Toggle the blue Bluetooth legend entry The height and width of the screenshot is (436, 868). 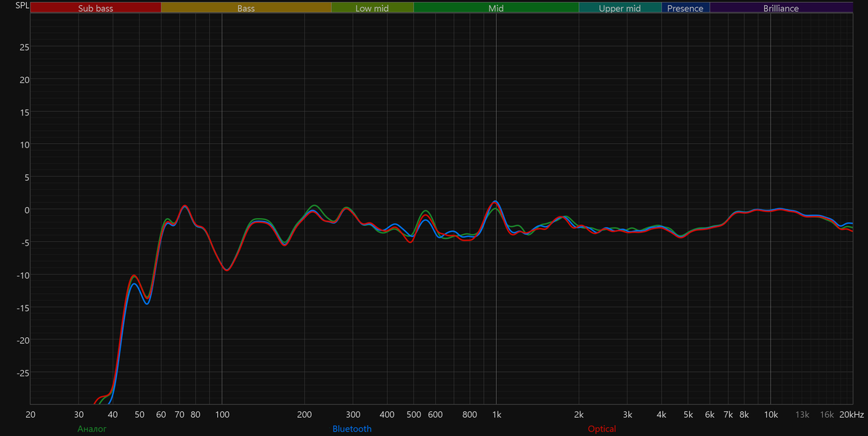click(352, 429)
